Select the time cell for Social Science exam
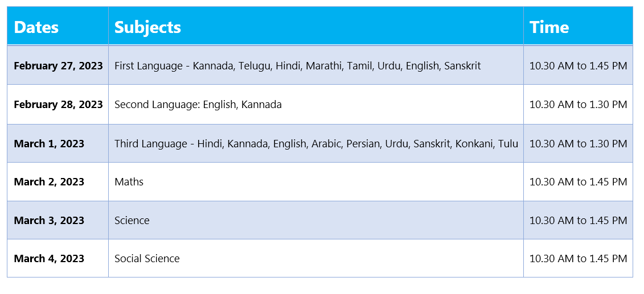 pos(578,258)
